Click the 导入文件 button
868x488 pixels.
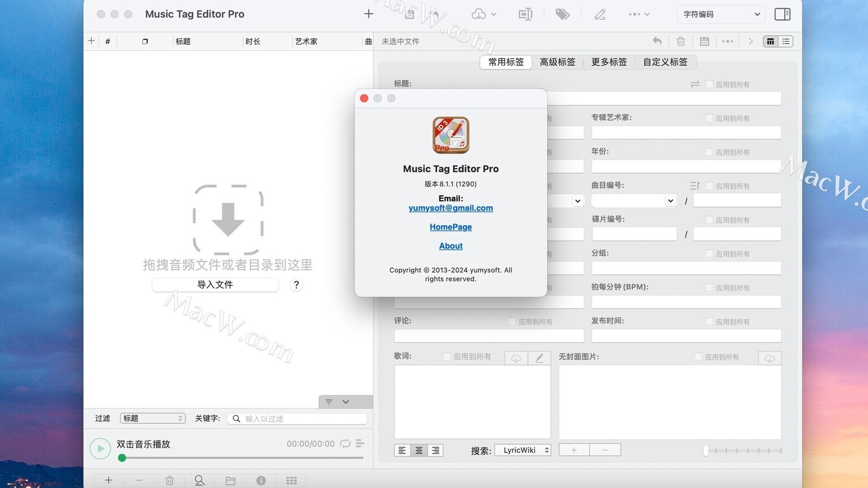tap(215, 285)
